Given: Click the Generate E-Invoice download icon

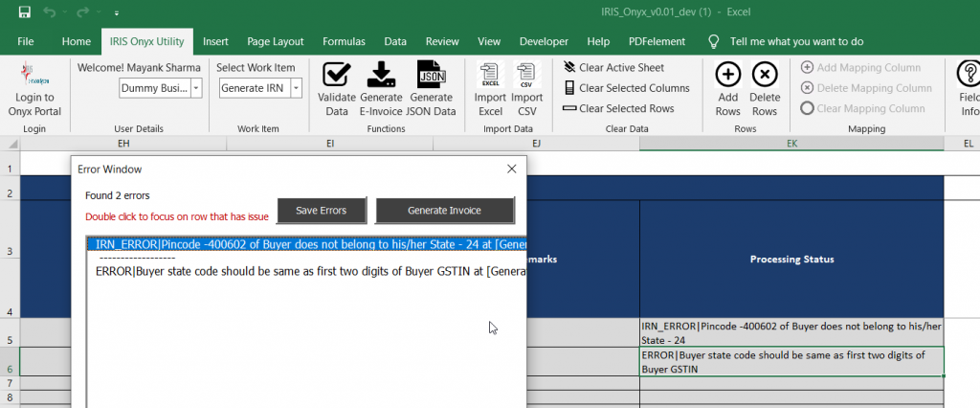Looking at the screenshot, I should pyautogui.click(x=381, y=75).
